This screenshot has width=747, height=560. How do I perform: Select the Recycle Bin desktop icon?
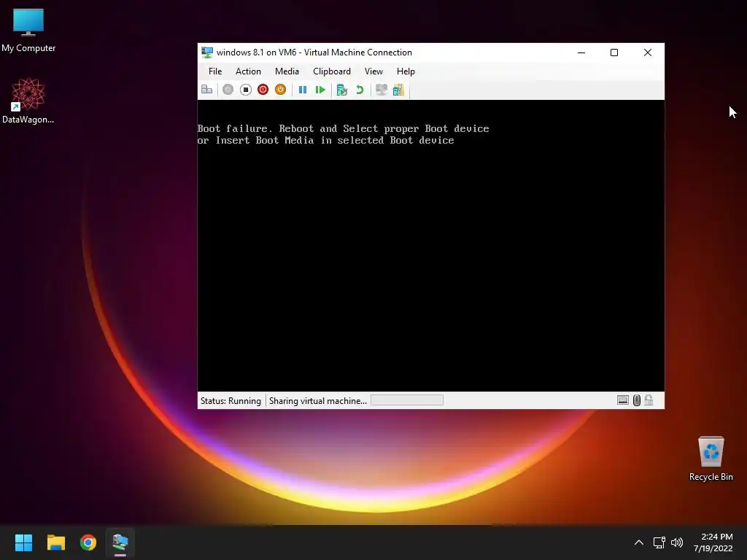[x=711, y=459]
